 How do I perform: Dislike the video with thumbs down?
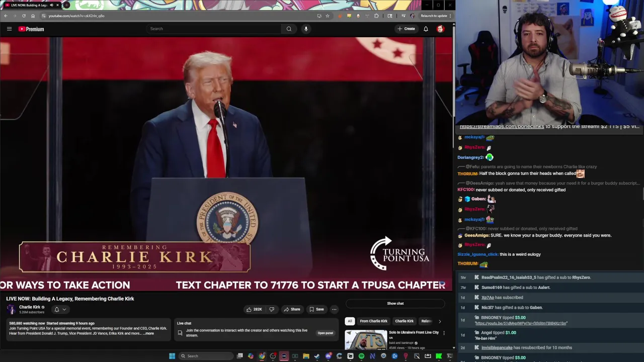(x=272, y=309)
